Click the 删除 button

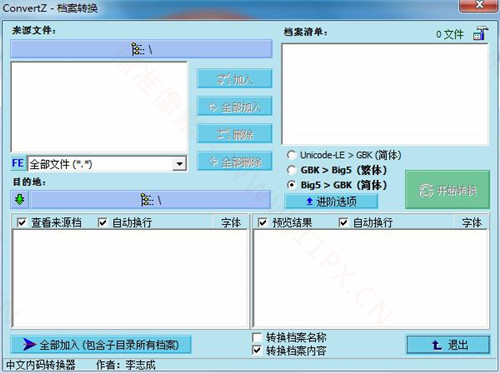click(235, 134)
